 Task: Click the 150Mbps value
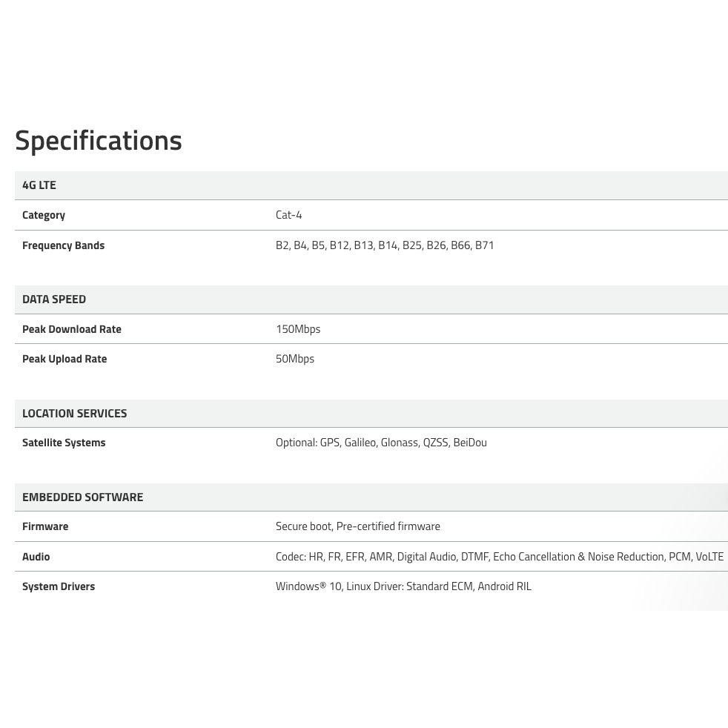298,329
